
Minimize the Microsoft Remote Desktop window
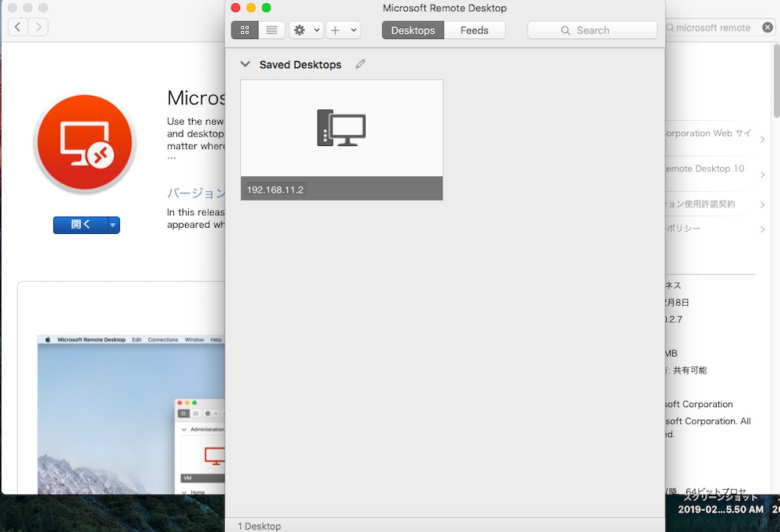(251, 8)
